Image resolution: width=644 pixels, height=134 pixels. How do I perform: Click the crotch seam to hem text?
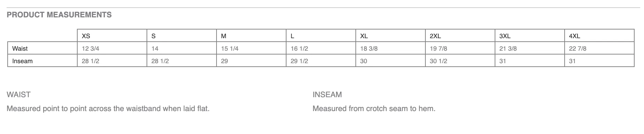[x=374, y=109]
